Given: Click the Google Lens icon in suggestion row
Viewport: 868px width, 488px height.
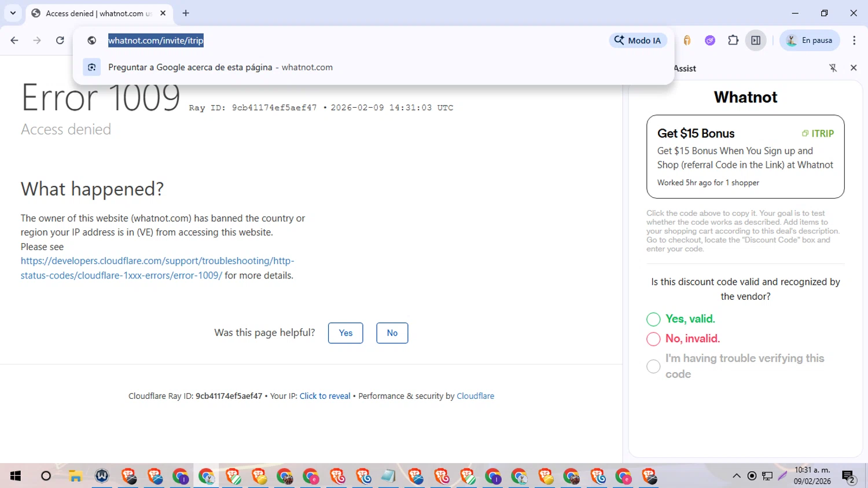Looking at the screenshot, I should (91, 67).
